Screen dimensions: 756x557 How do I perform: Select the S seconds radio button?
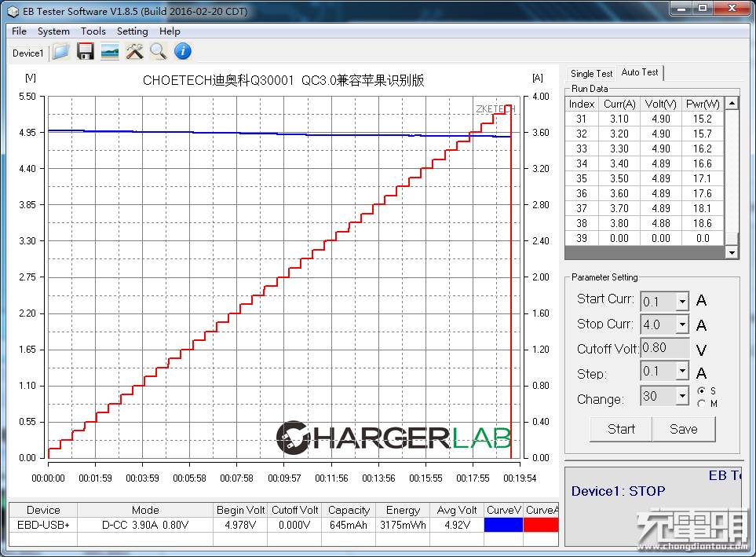click(x=702, y=390)
